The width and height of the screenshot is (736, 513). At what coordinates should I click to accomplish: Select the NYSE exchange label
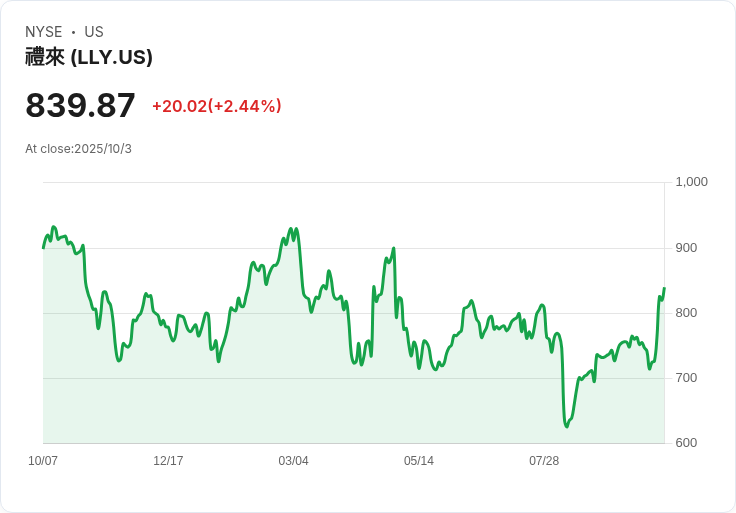(44, 32)
